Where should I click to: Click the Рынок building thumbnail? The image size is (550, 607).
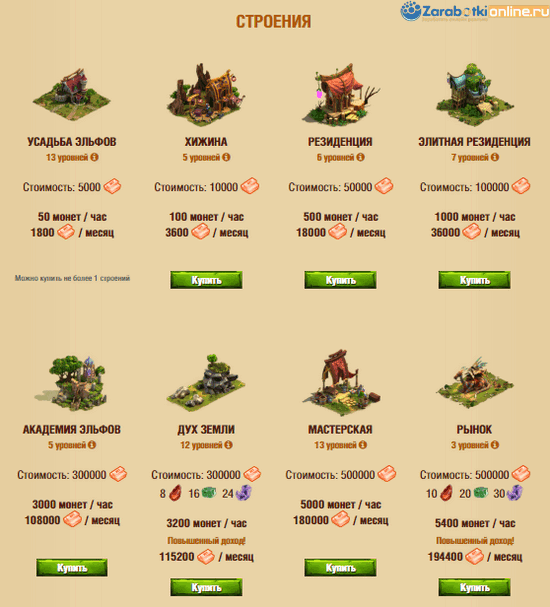(475, 383)
